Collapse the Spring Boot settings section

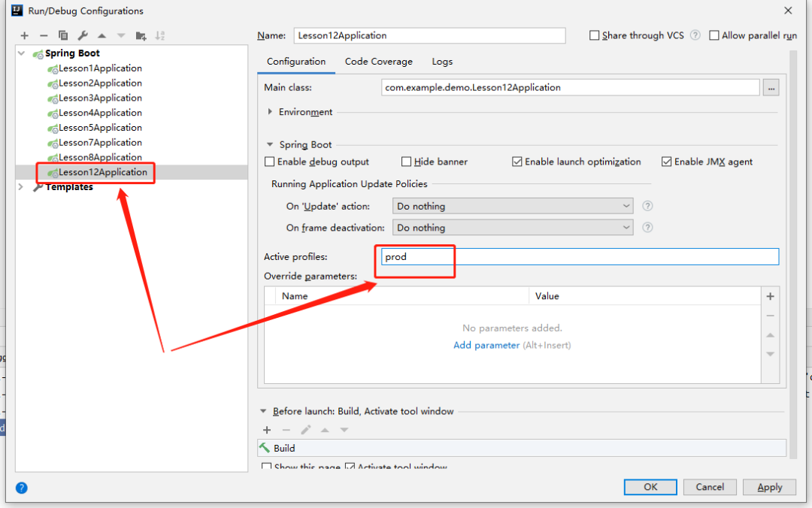[270, 144]
